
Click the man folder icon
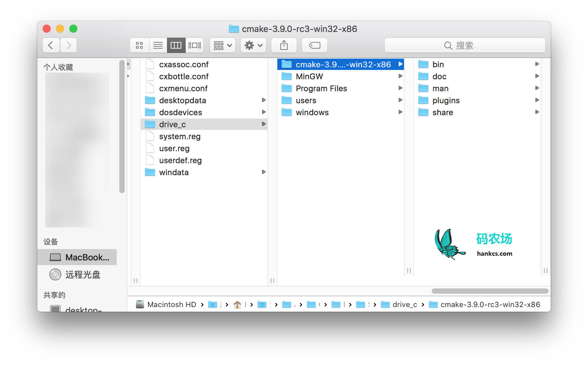[423, 88]
